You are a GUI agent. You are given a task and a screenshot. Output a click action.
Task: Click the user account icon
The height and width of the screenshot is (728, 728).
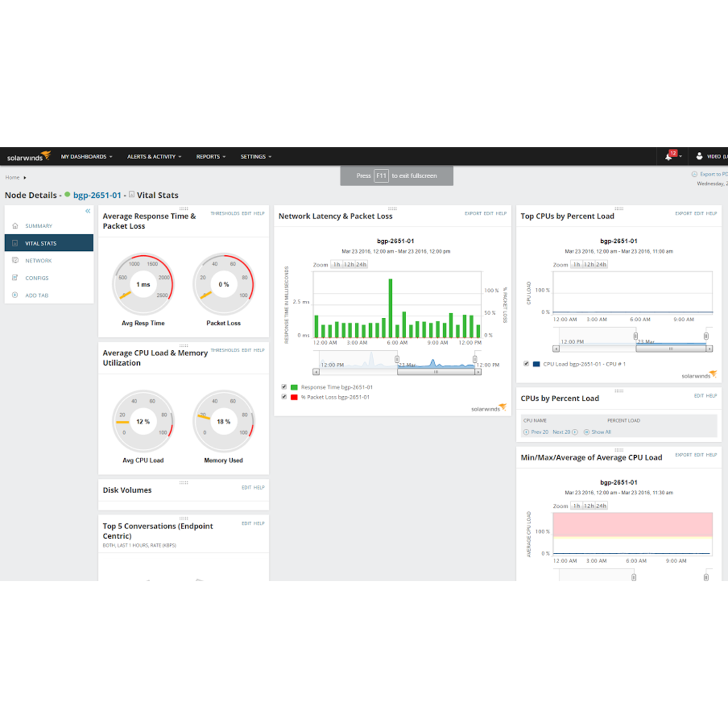[699, 156]
